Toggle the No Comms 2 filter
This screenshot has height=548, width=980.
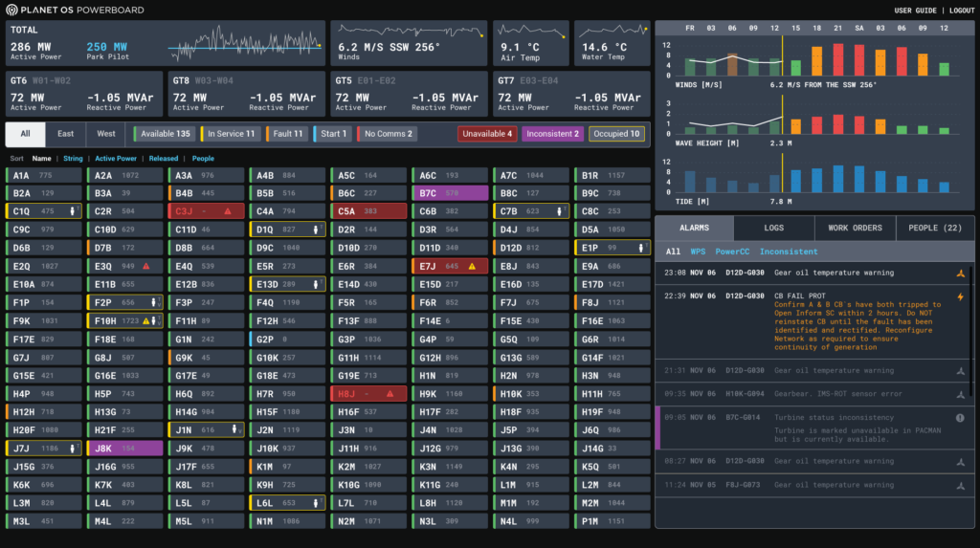click(x=388, y=134)
